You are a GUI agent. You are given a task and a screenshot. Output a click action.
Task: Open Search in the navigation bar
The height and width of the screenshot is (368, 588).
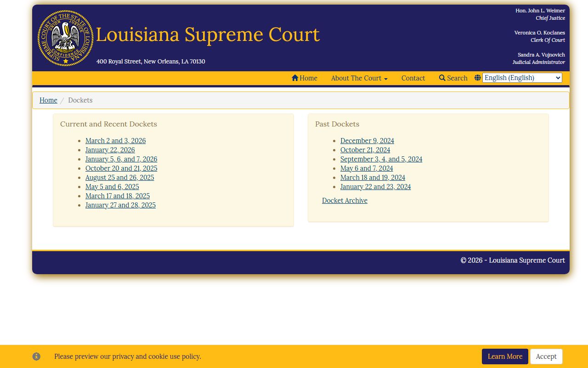[x=453, y=78]
